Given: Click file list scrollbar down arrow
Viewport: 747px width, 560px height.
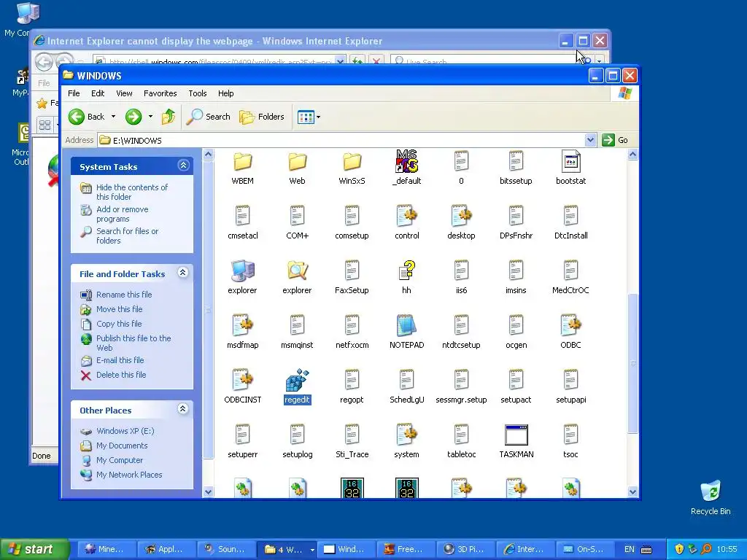Looking at the screenshot, I should coord(632,492).
